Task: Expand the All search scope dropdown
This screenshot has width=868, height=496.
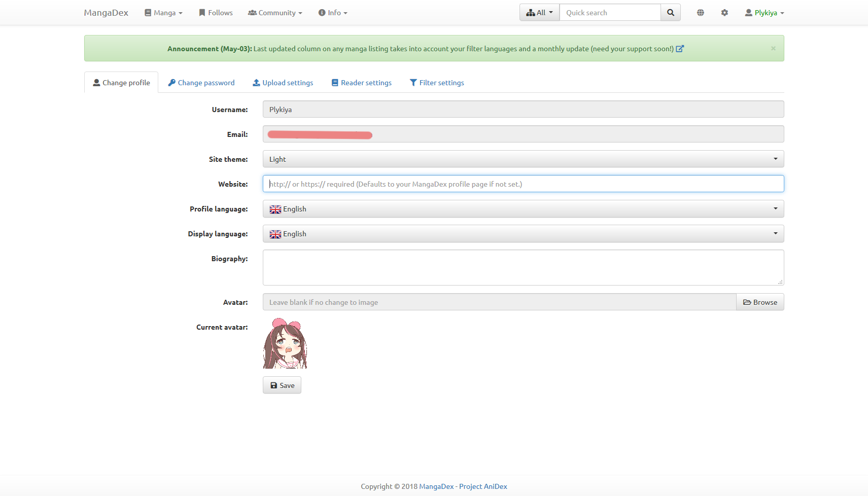Action: point(539,13)
